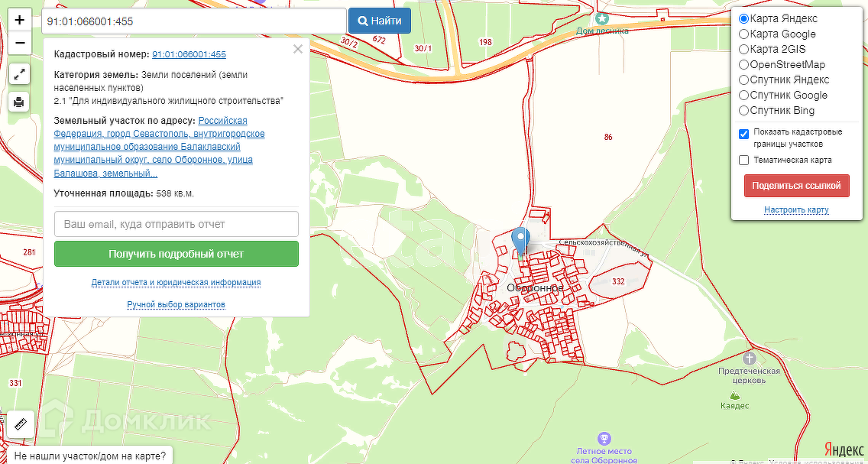Click parcel label 30/1 on map

[x=423, y=48]
